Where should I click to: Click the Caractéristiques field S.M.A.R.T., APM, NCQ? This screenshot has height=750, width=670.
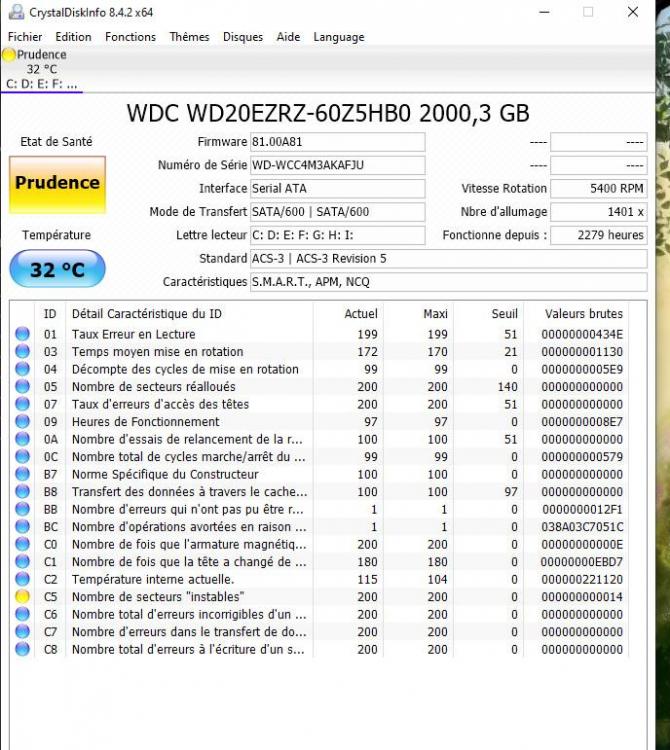pyautogui.click(x=449, y=282)
